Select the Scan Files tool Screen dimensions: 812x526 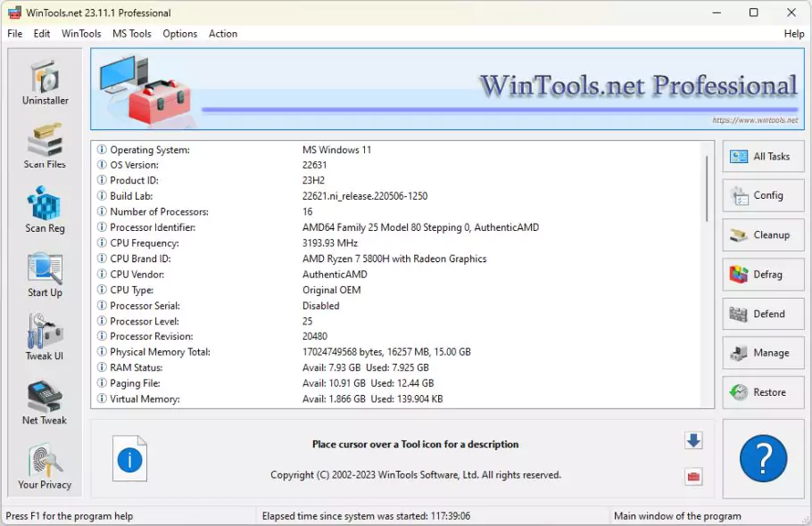(x=45, y=144)
